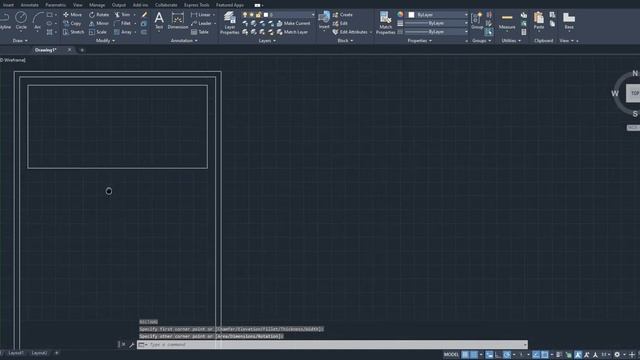Click the Erase tool icon

tap(144, 15)
